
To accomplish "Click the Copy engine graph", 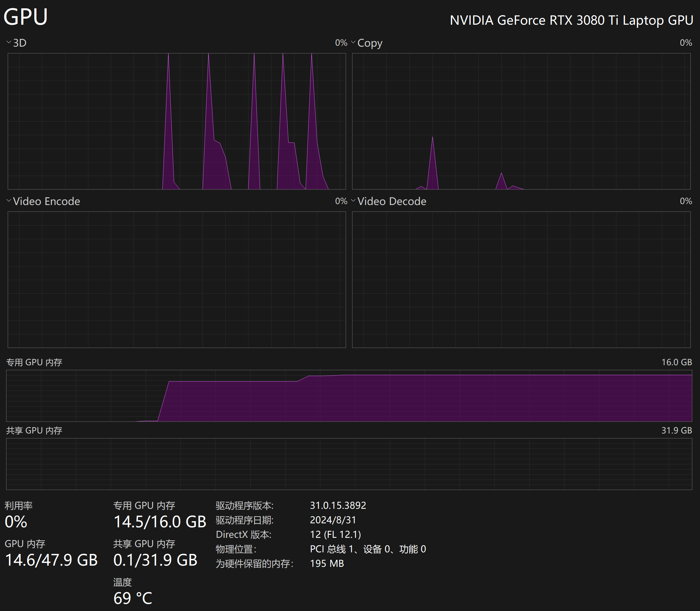I will coord(521,121).
